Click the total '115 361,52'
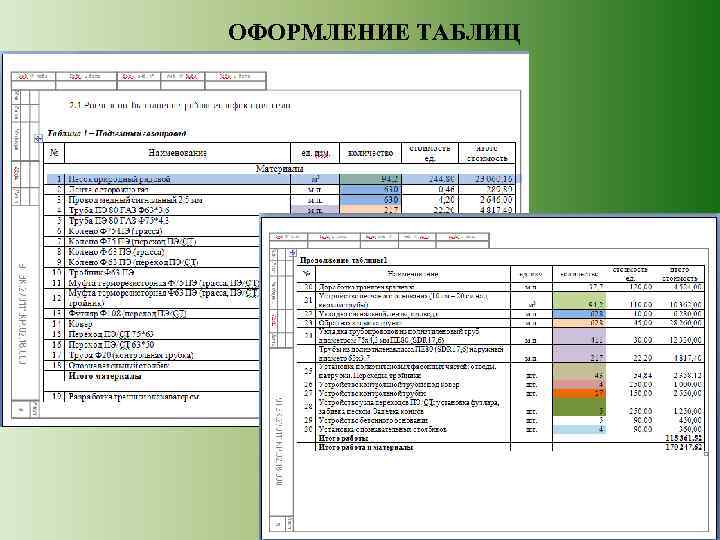This screenshot has height=540, width=720. (683, 438)
